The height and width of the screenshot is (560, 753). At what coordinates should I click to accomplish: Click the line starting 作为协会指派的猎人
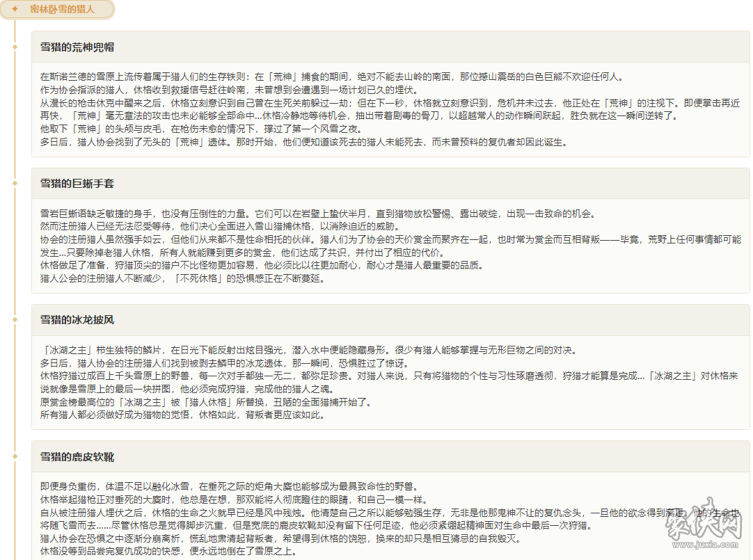pos(230,90)
